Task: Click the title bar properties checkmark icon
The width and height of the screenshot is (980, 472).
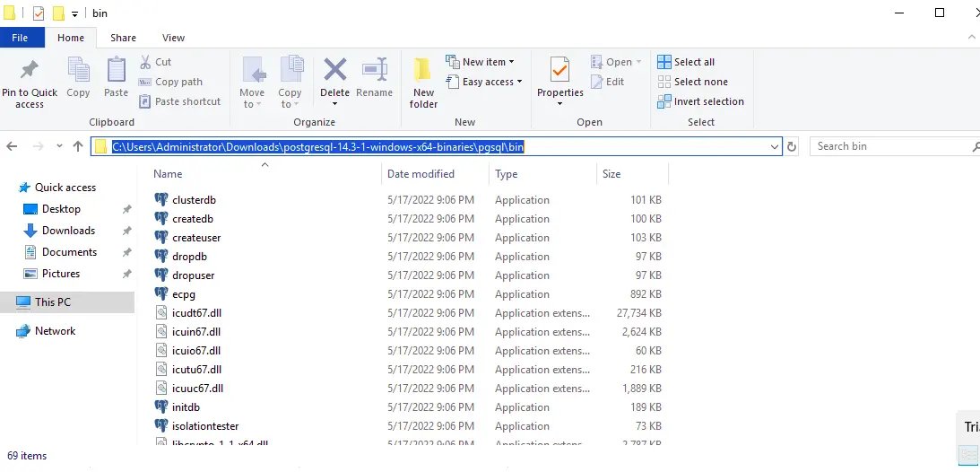Action: click(39, 13)
